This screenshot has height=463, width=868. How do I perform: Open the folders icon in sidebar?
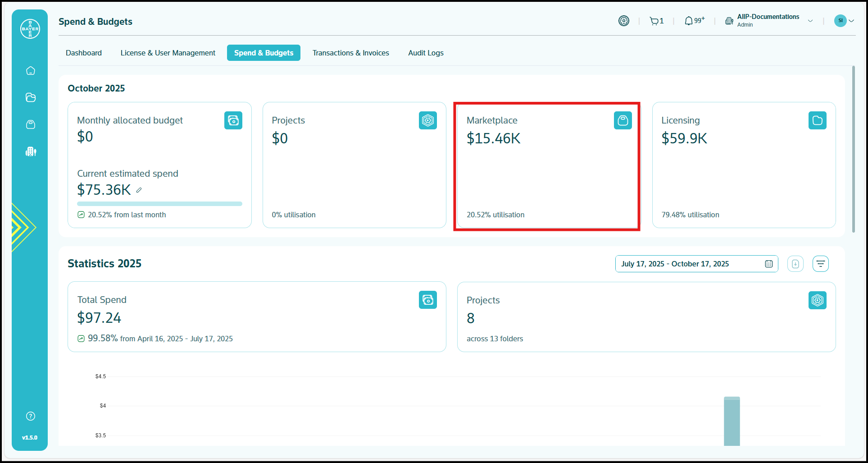(31, 97)
